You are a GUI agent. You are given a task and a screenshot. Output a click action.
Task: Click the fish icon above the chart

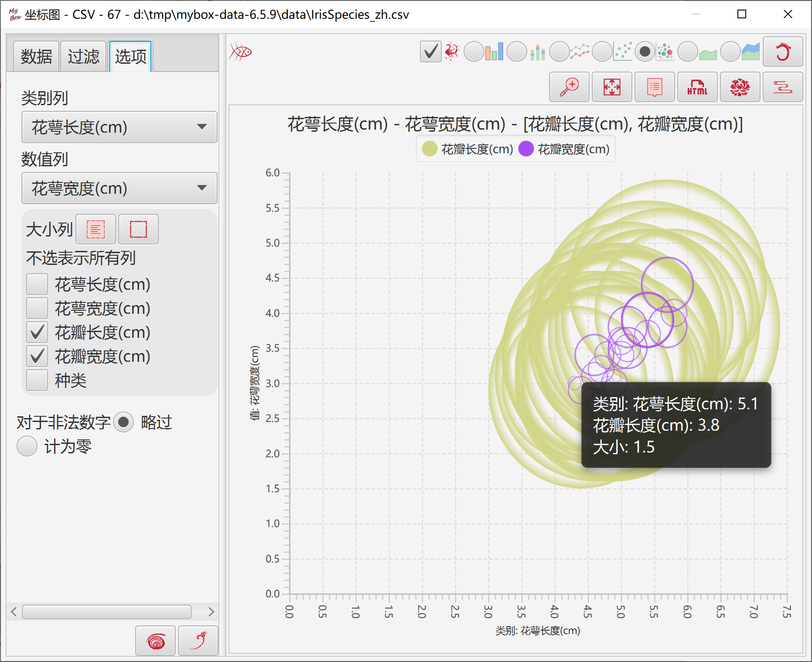[241, 52]
